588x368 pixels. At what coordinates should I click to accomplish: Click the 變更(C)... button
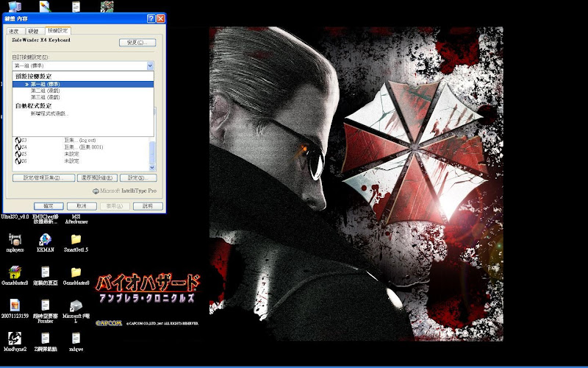pos(137,43)
